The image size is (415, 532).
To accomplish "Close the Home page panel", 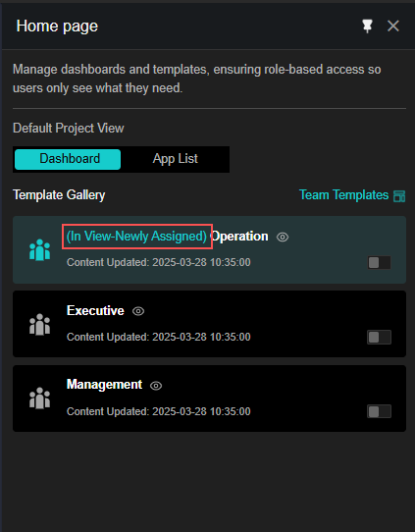I will click(x=393, y=26).
